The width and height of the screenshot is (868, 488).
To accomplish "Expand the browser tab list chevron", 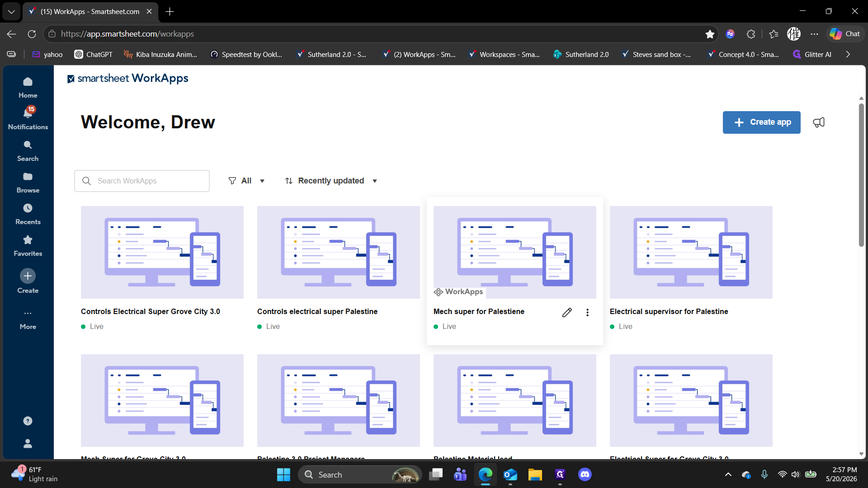I will pos(11,12).
